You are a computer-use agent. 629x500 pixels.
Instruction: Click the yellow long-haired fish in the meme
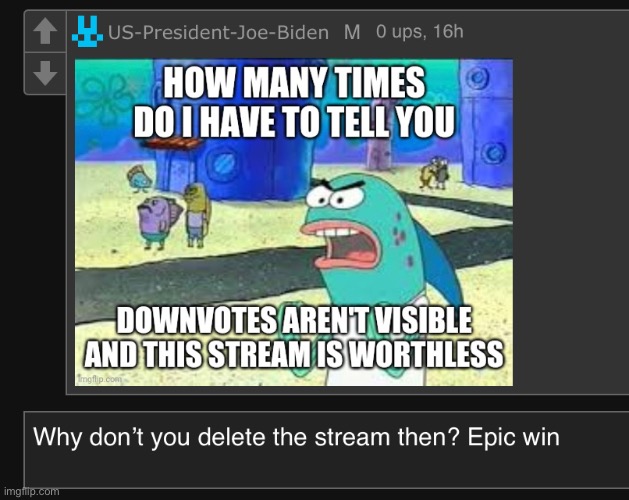[x=197, y=214]
